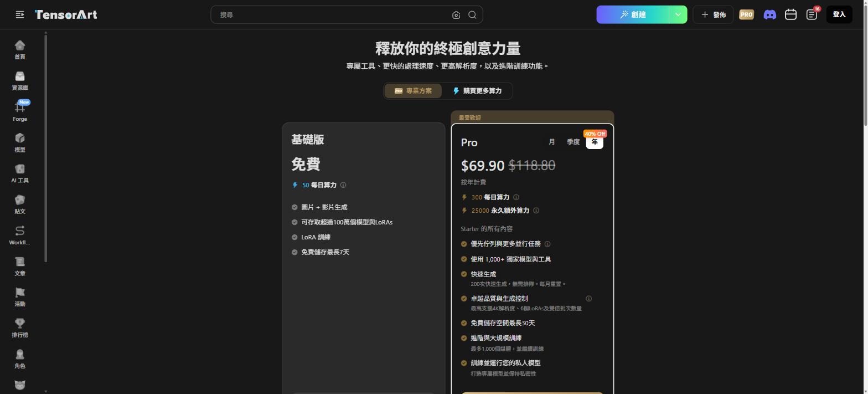Click info icon beside 25000 永久額外算力
868x394 pixels.
tap(536, 211)
